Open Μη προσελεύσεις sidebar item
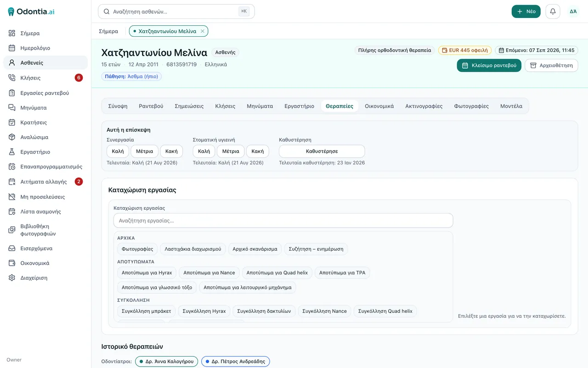Image resolution: width=588 pixels, height=368 pixels. [x=45, y=197]
